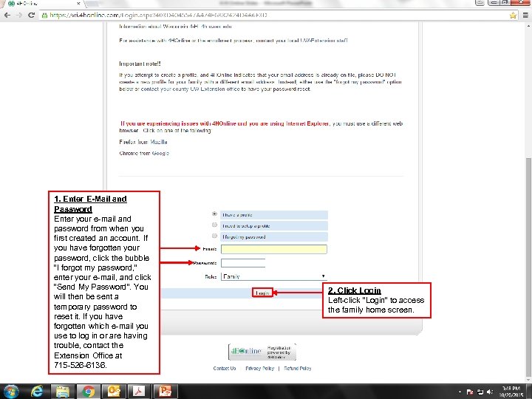Screen dimensions: 532x399
Task: Click the Action Center flag tray icon
Action: point(470,392)
